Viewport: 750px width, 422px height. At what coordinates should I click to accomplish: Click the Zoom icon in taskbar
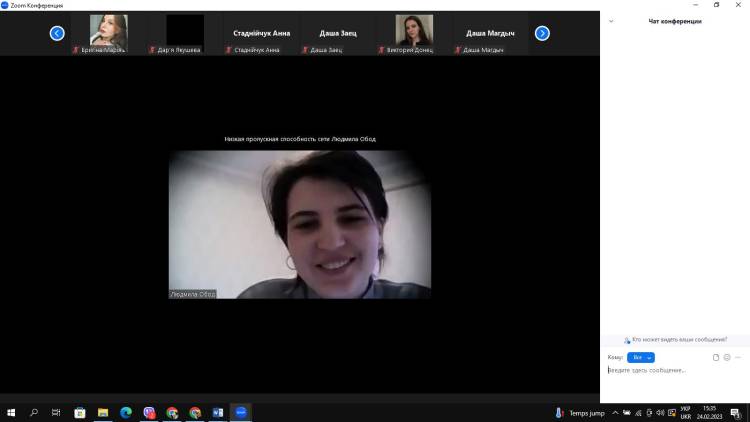coord(241,412)
